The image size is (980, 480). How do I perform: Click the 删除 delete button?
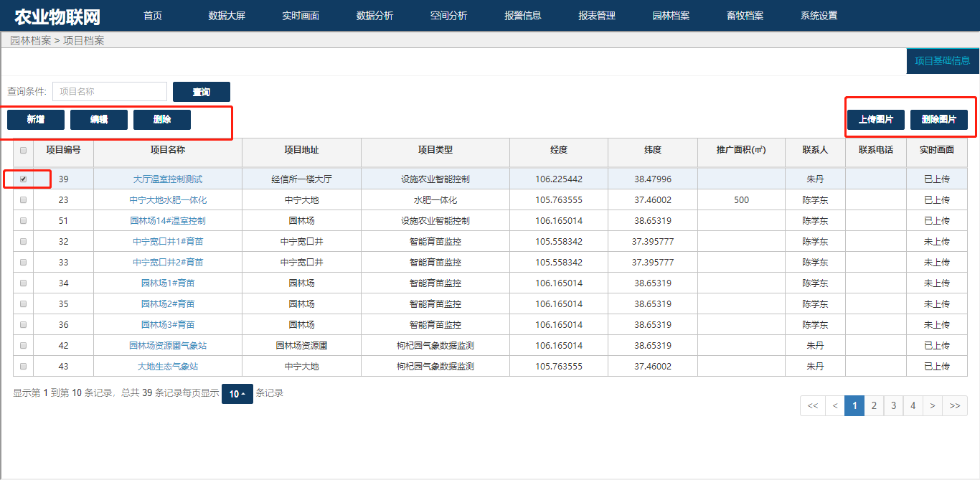pyautogui.click(x=162, y=120)
